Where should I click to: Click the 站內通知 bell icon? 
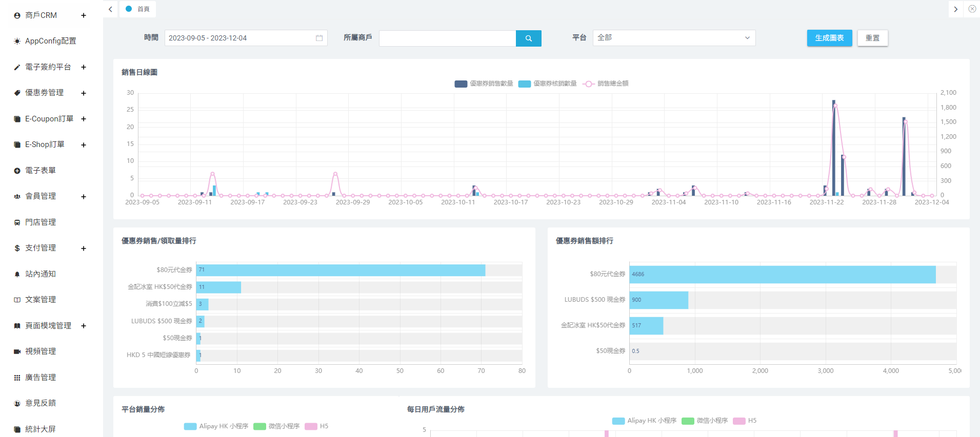tap(17, 274)
